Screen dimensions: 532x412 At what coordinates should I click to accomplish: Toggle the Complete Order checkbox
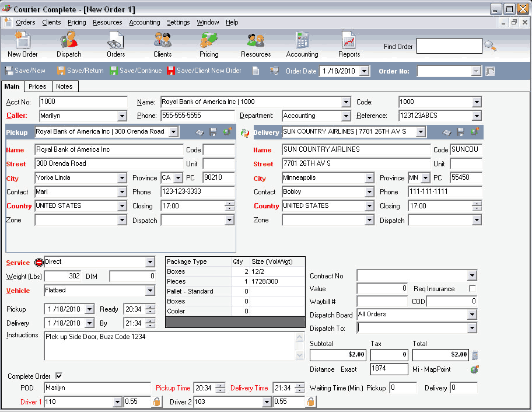click(x=58, y=376)
